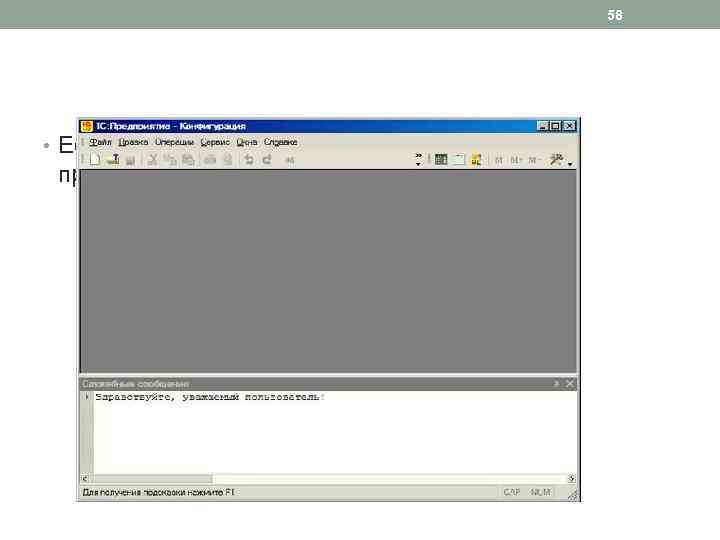Image resolution: width=720 pixels, height=540 pixels.
Task: Minimize the 1C:Предприятие window
Action: 542,126
